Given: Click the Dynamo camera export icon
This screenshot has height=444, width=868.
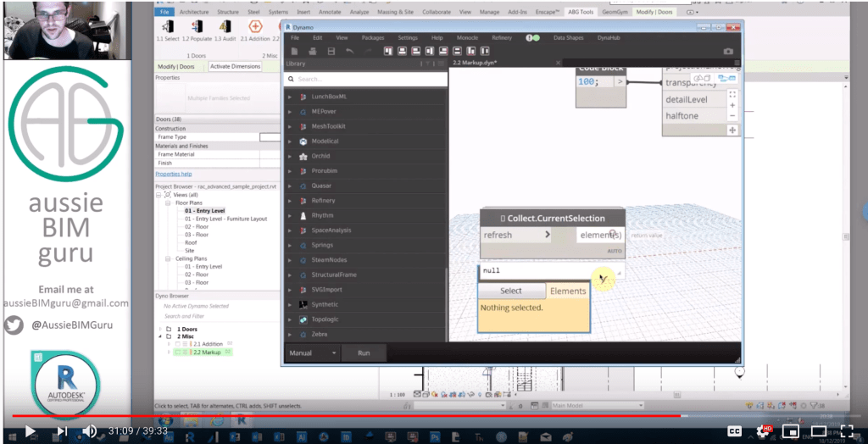Looking at the screenshot, I should (728, 52).
